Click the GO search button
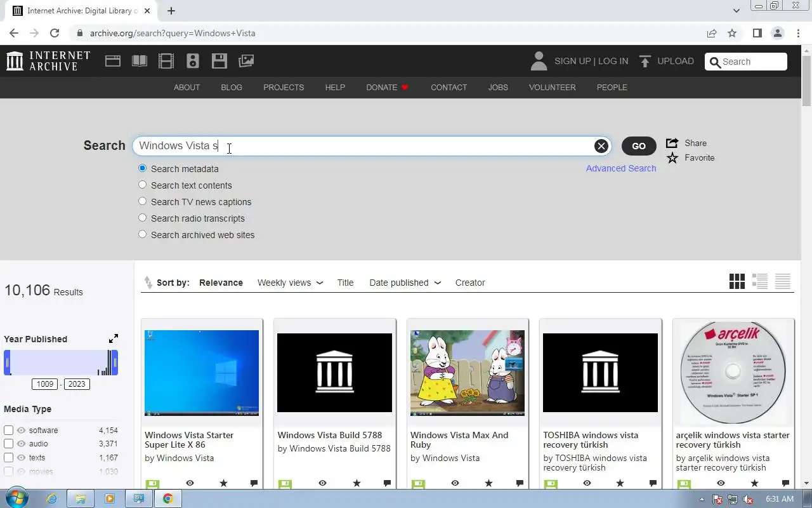The image size is (812, 508). (x=639, y=146)
